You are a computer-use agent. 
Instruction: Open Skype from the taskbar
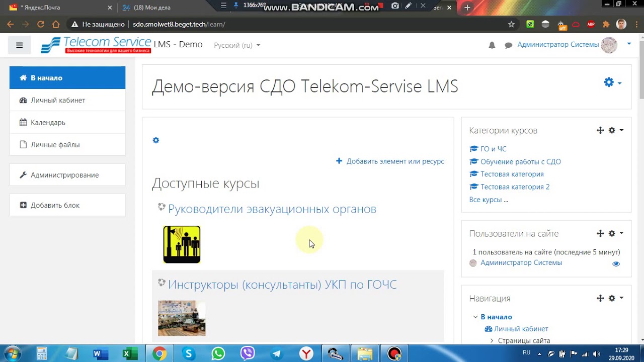pyautogui.click(x=189, y=353)
